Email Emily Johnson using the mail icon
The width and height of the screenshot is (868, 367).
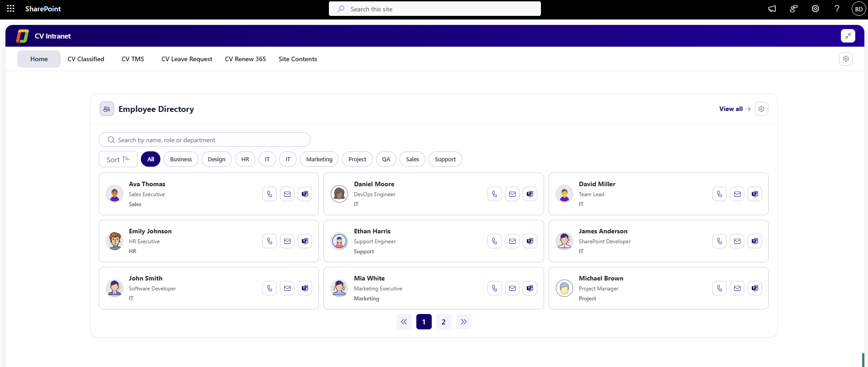coord(287,241)
